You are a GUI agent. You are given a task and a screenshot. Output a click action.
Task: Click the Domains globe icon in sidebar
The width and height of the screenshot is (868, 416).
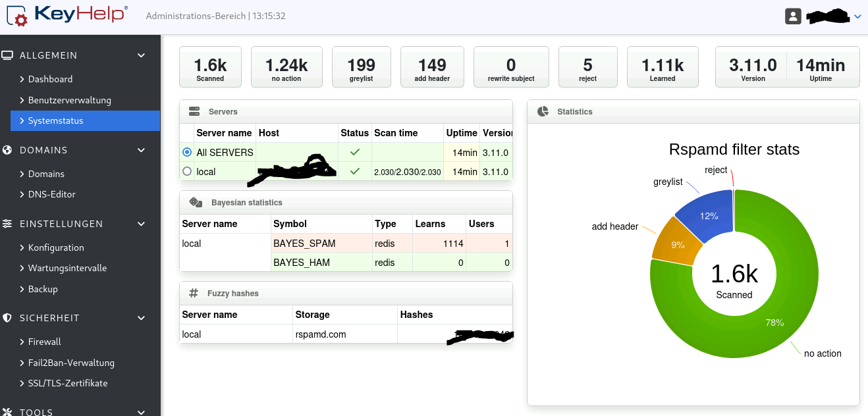click(7, 150)
